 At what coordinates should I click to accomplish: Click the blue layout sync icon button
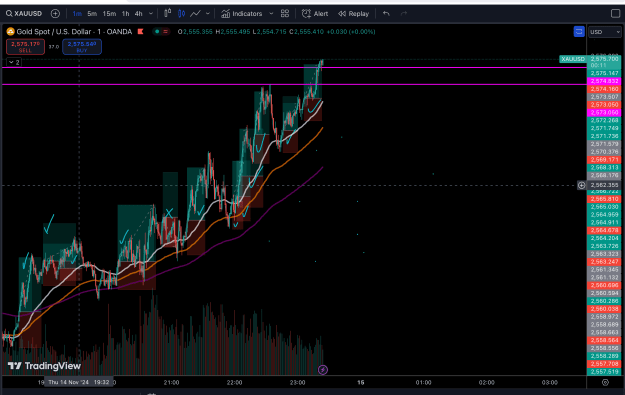579,31
